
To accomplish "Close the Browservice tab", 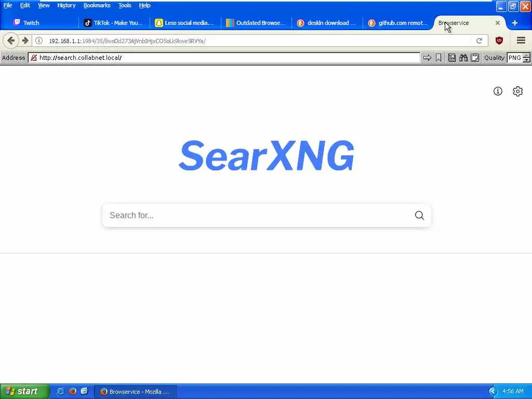I will click(497, 23).
